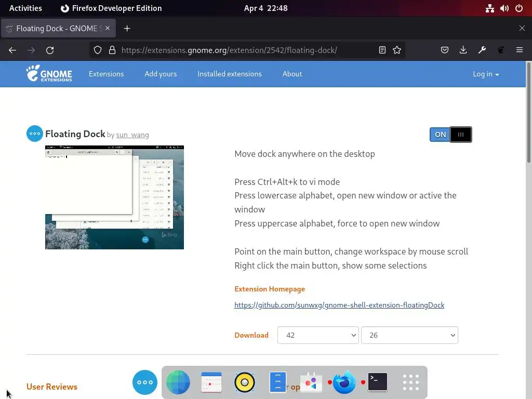Reload the current page
532x399 pixels.
tap(50, 50)
